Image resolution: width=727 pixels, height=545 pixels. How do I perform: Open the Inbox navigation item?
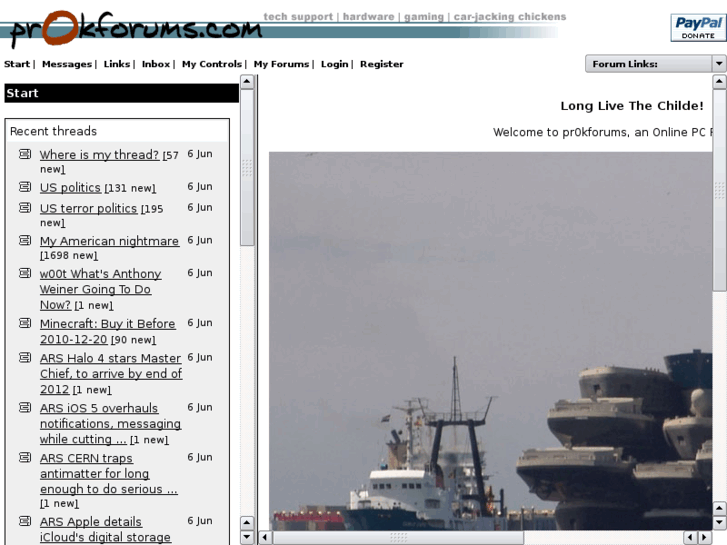point(156,64)
